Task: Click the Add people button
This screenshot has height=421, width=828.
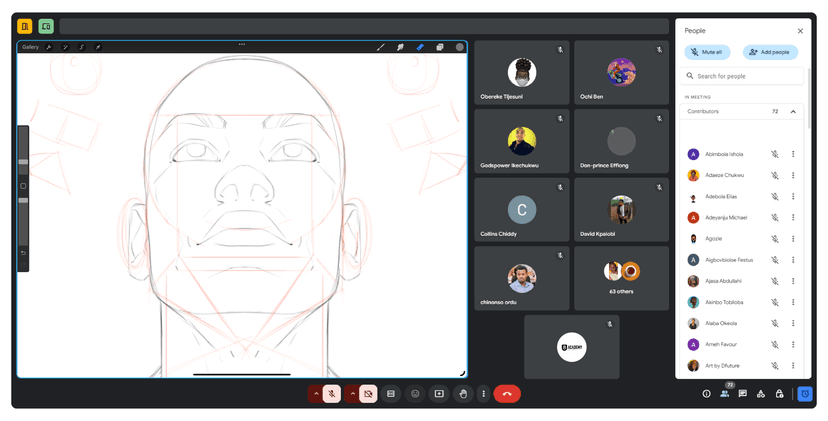Action: pyautogui.click(x=769, y=51)
